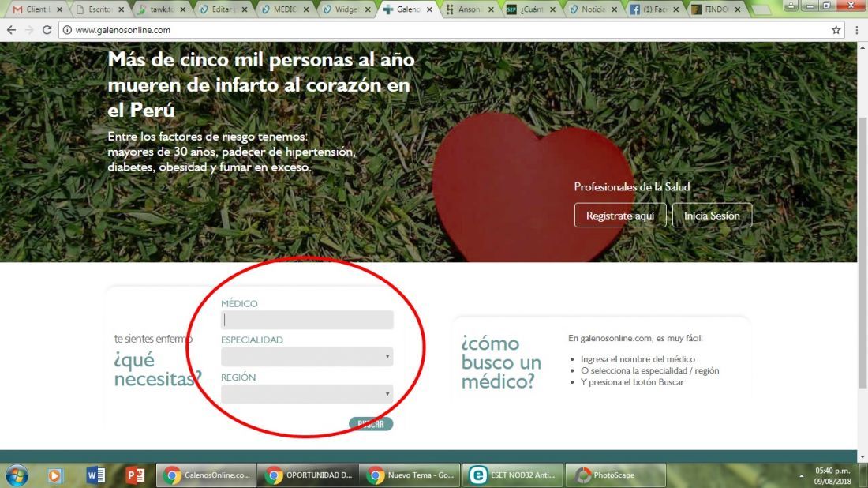Click the ESPECIALIDAD field label

point(252,340)
